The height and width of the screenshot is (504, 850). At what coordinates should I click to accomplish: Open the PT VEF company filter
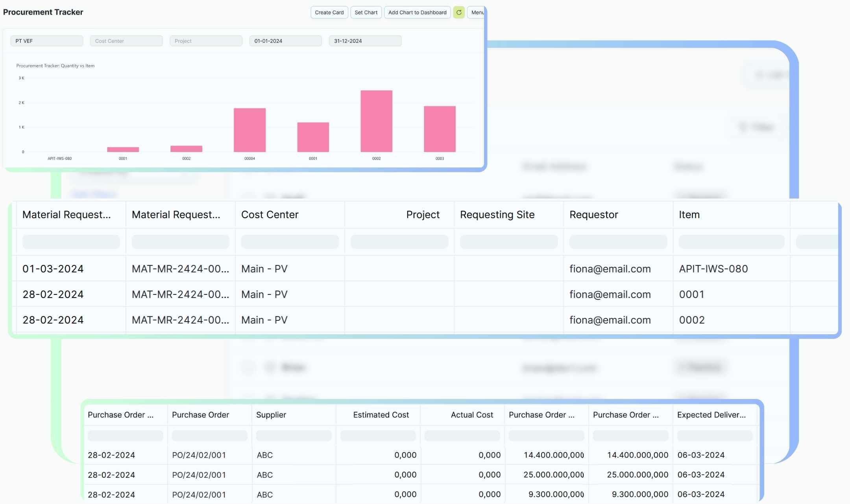click(46, 41)
